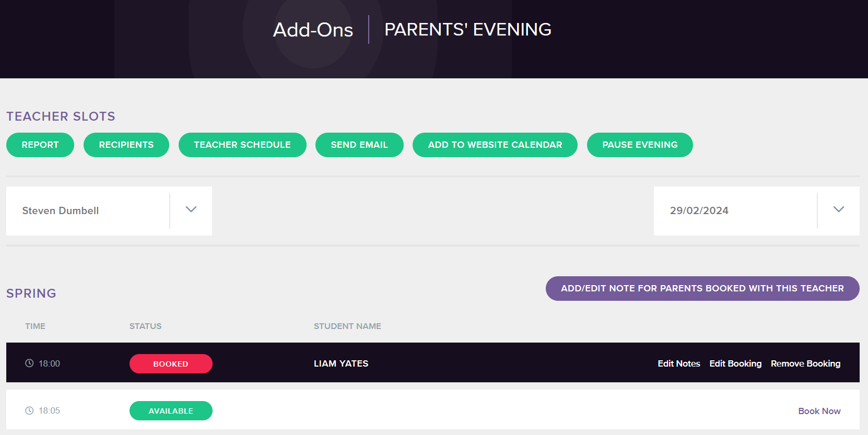The height and width of the screenshot is (435, 868).
Task: Add or edit note for parents booked
Action: coord(702,288)
